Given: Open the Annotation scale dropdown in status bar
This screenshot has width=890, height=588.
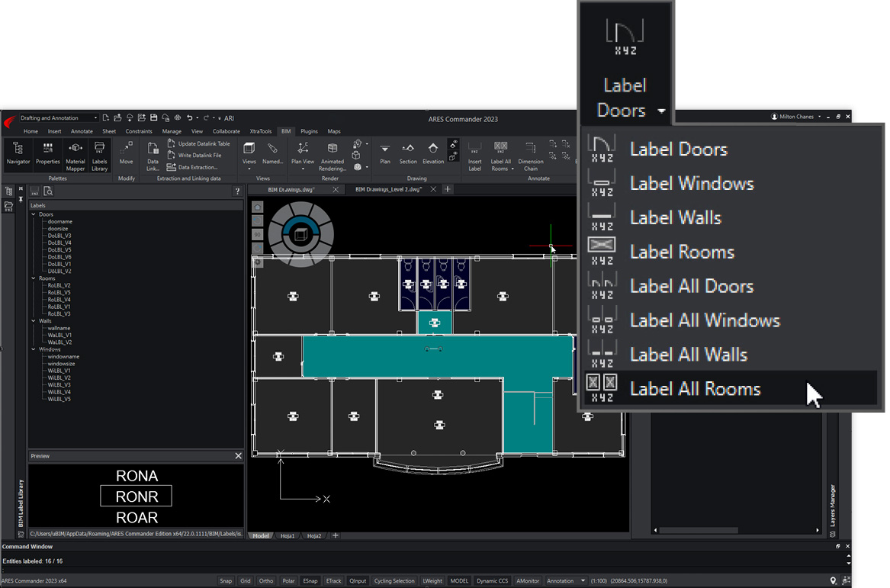Looking at the screenshot, I should [565, 580].
